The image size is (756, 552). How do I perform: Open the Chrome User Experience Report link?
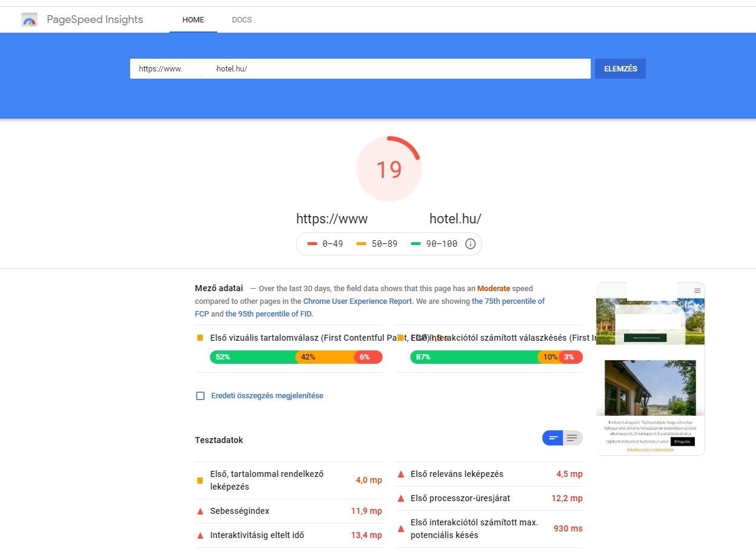pyautogui.click(x=358, y=301)
